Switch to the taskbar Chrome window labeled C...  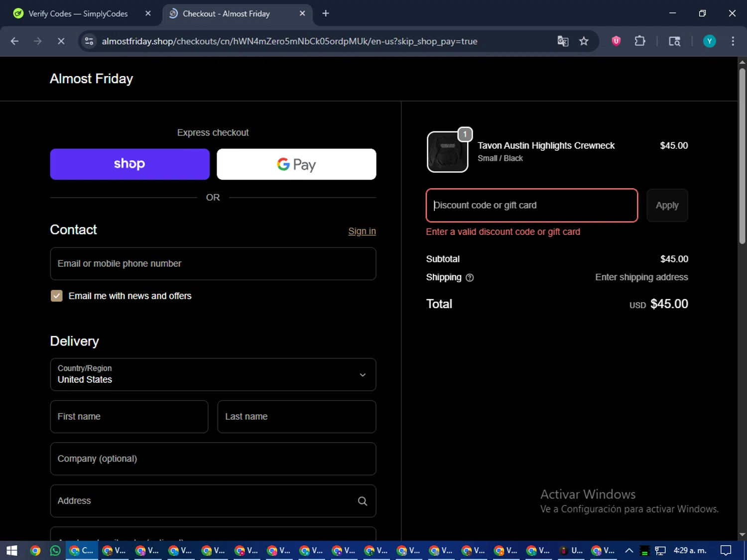[x=81, y=551]
